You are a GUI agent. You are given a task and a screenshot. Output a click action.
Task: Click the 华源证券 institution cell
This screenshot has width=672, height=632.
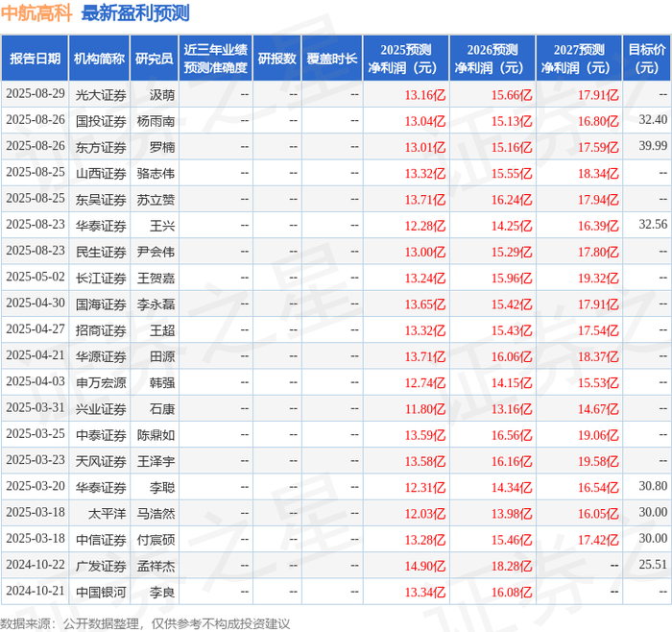click(x=101, y=356)
